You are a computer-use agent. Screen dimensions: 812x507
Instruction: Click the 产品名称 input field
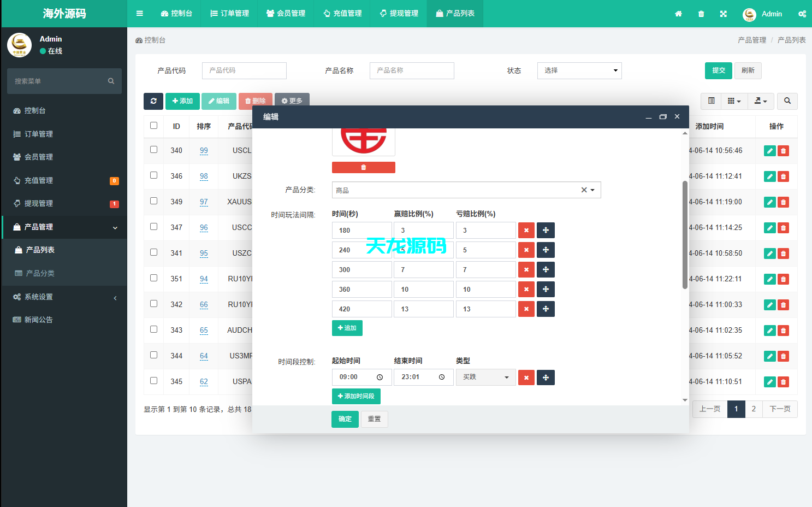(412, 70)
